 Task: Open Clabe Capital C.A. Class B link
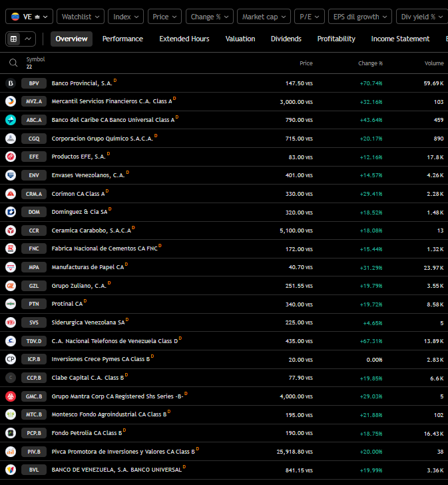87,378
